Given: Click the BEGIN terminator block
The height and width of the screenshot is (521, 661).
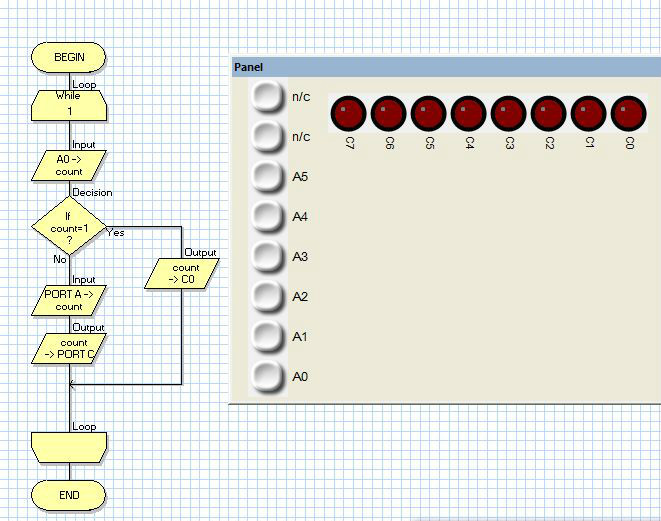Looking at the screenshot, I should 69,57.
